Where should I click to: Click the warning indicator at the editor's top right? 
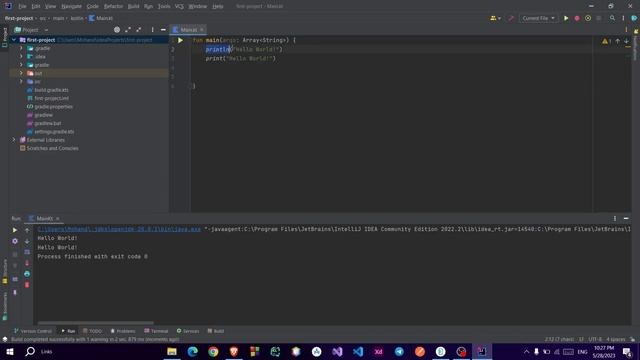(x=606, y=41)
